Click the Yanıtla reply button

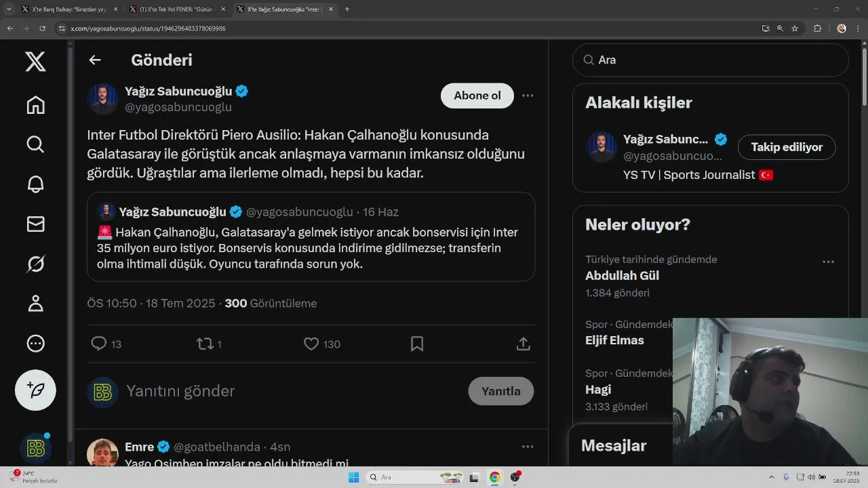point(501,391)
